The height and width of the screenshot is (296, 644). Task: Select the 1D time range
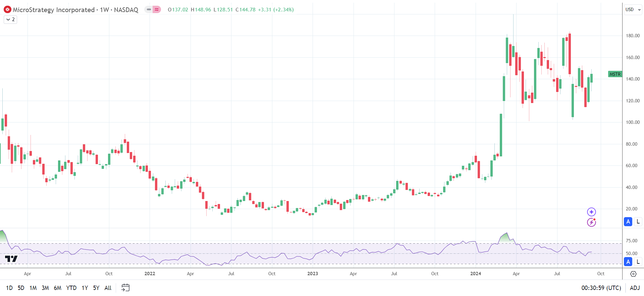[9, 288]
